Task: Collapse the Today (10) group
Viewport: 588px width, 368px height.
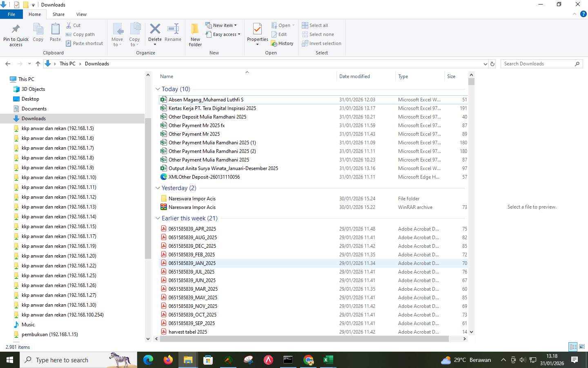Action: (x=158, y=89)
